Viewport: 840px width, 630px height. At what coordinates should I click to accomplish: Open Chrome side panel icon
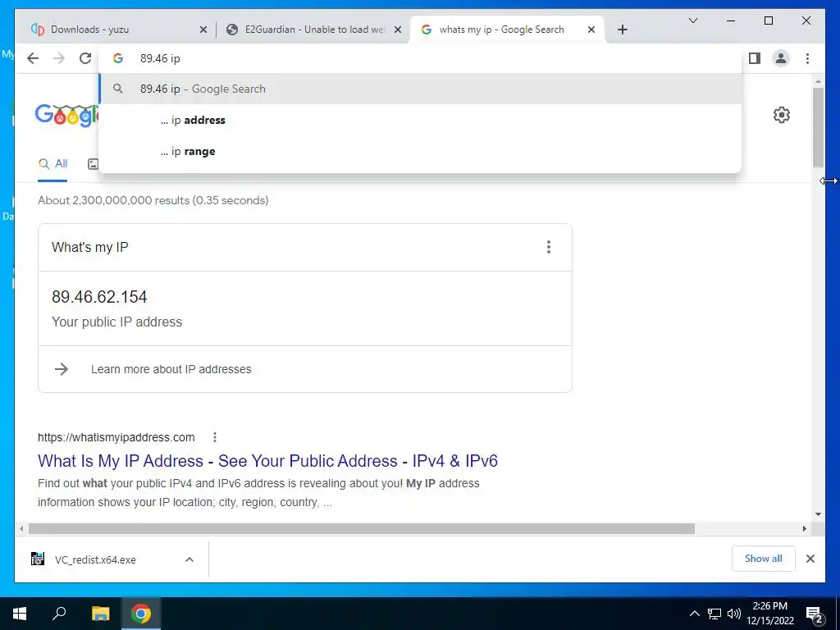click(755, 58)
